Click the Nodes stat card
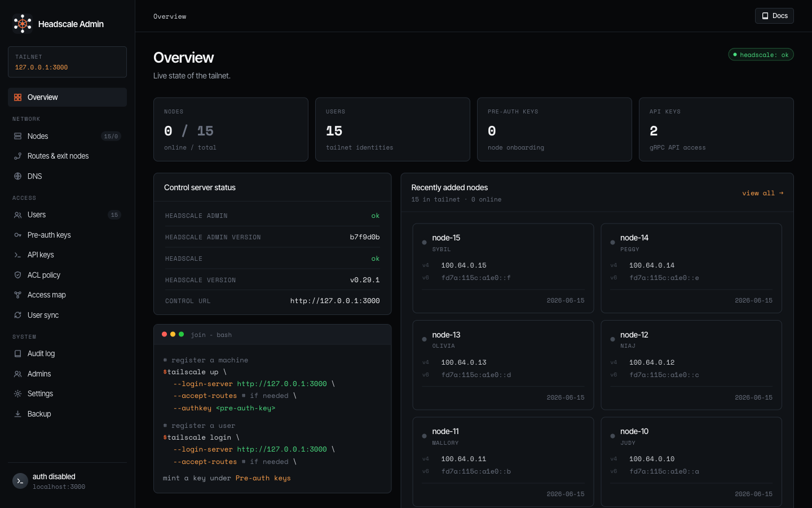812x508 pixels. click(x=231, y=129)
